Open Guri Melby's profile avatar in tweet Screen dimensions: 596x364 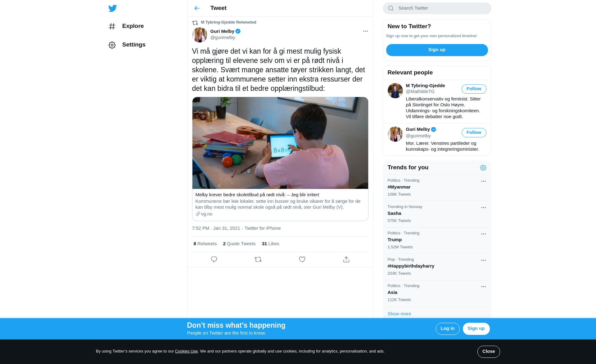tap(200, 35)
